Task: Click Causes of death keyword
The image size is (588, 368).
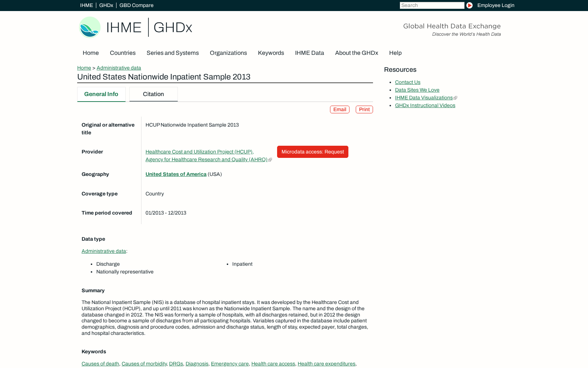Action: coord(100,364)
